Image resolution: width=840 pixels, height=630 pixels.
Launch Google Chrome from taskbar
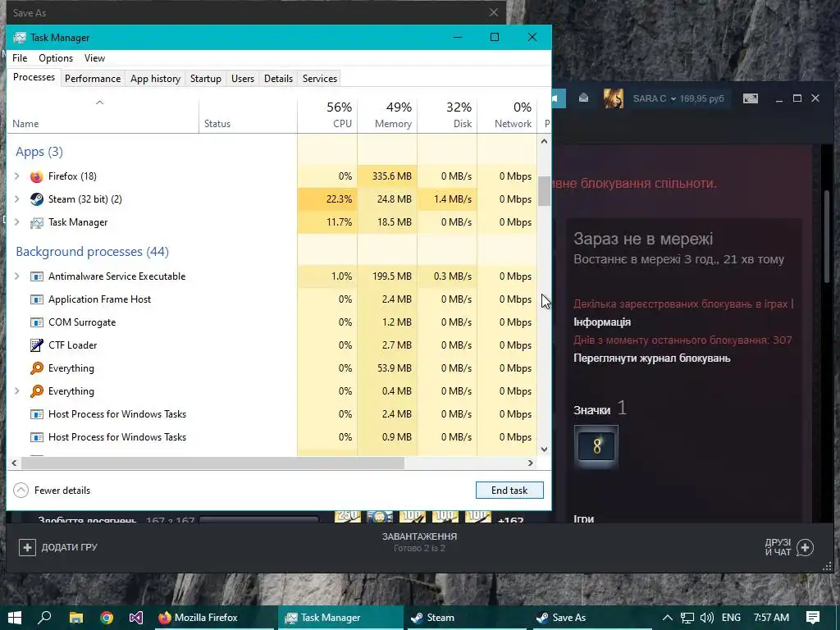(x=107, y=618)
